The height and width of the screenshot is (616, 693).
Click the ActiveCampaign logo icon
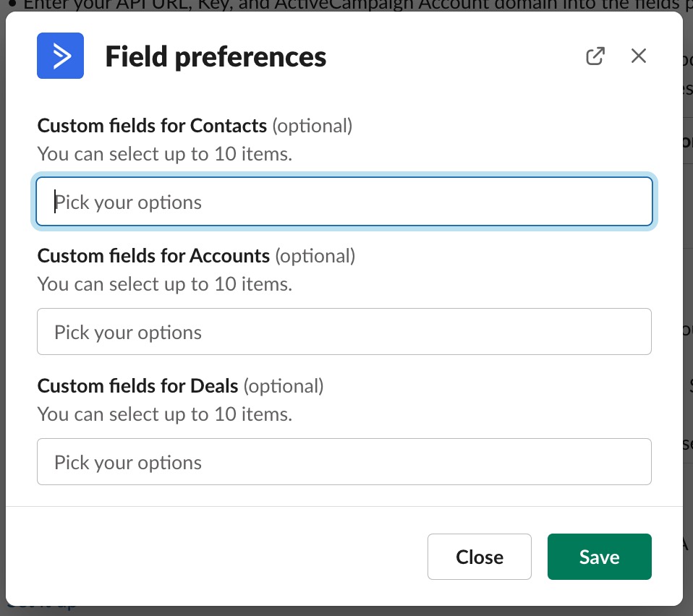point(60,56)
